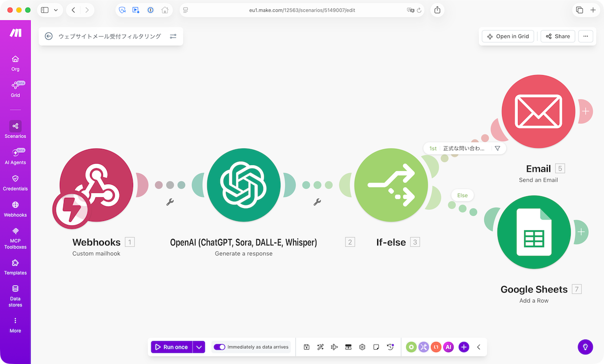Toggle the scenario switch icon beside title
Image resolution: width=604 pixels, height=364 pixels.
click(x=173, y=36)
